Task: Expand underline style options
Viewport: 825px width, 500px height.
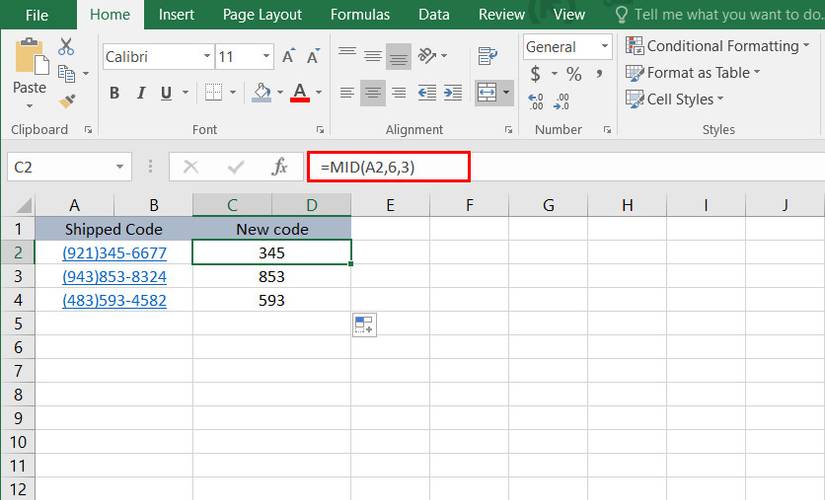Action: (x=185, y=93)
